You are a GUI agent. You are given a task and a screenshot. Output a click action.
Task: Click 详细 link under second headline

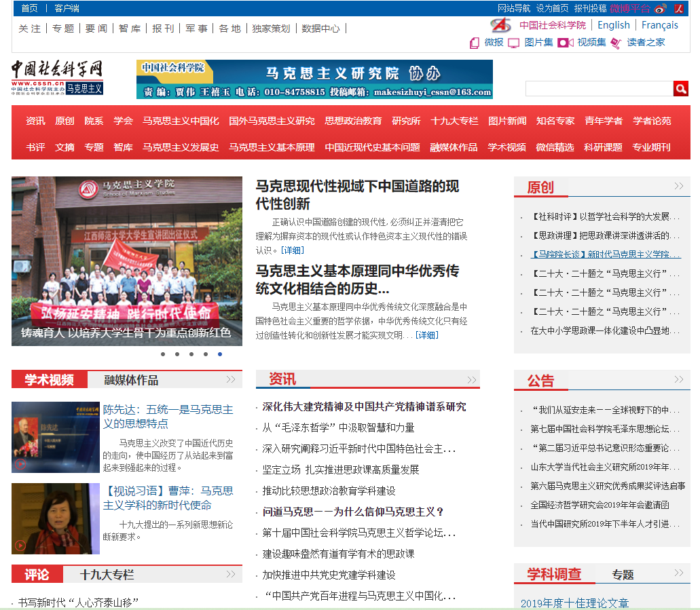427,335
